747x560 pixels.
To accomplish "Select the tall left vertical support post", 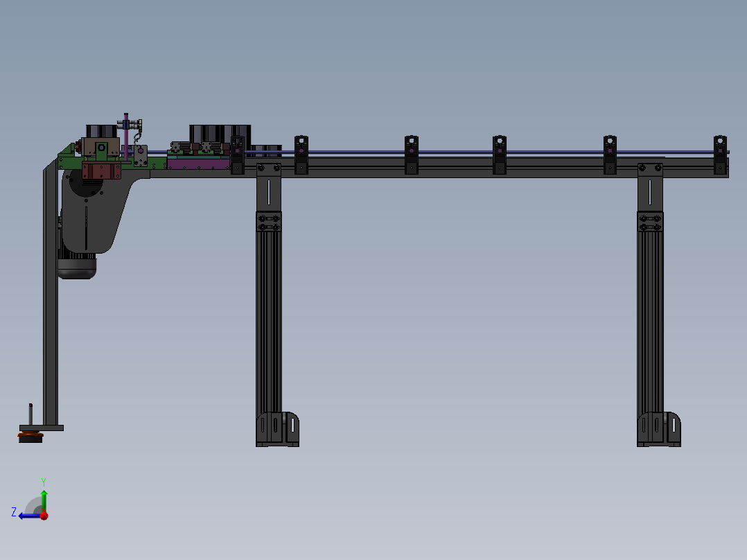I will coord(51,295).
